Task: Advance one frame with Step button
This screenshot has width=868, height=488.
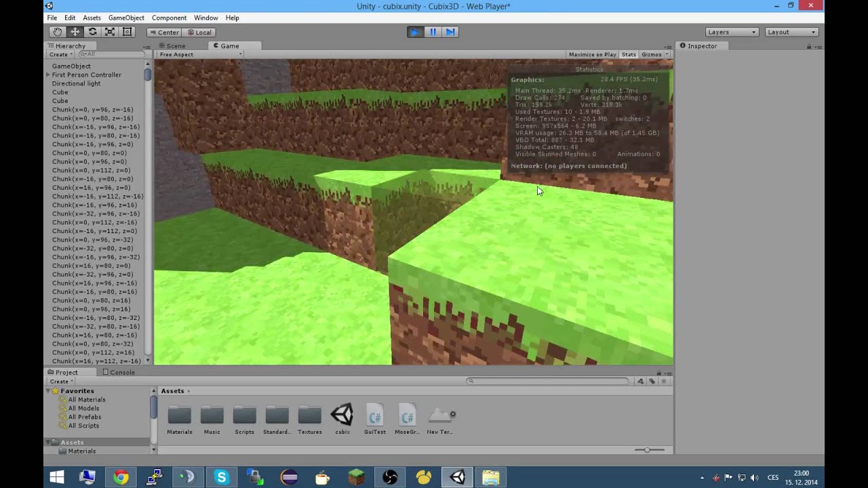Action: tap(450, 32)
